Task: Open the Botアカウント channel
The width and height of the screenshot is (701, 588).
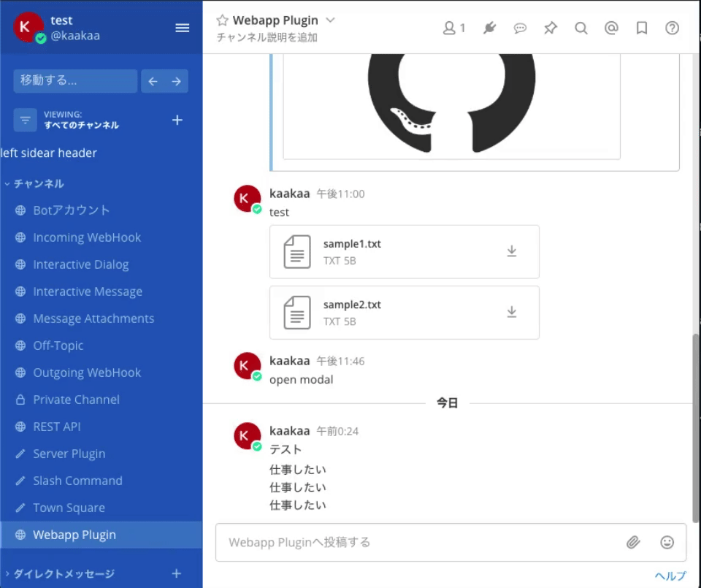Action: coord(101,210)
